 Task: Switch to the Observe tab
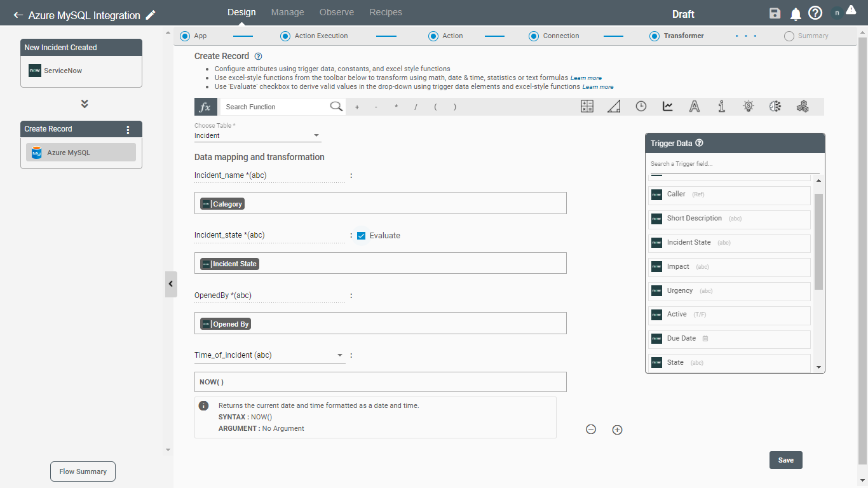pos(337,12)
